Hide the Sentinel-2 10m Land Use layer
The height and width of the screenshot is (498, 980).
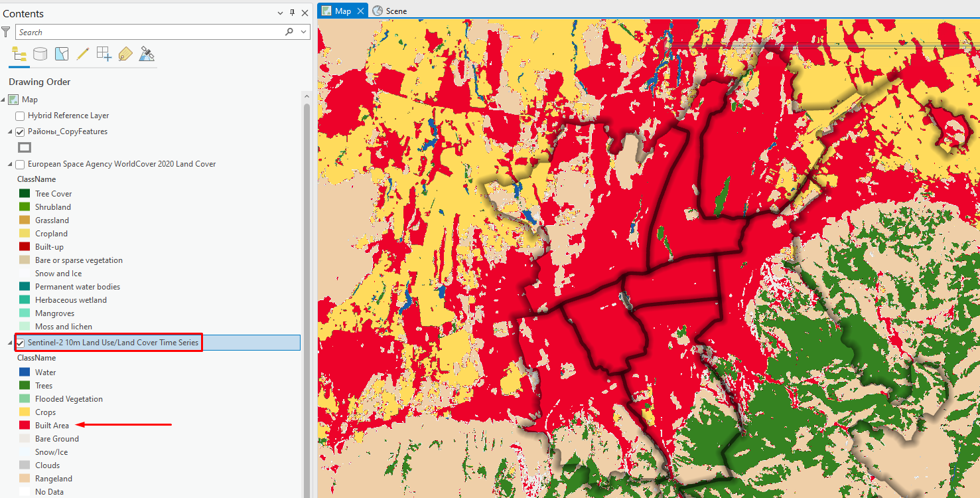pos(21,343)
